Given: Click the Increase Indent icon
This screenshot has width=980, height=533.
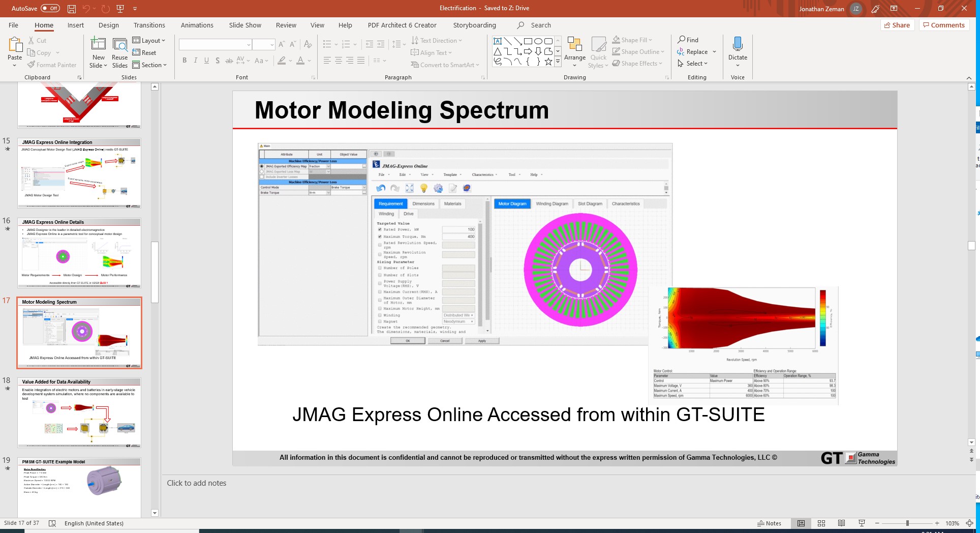Looking at the screenshot, I should click(381, 45).
